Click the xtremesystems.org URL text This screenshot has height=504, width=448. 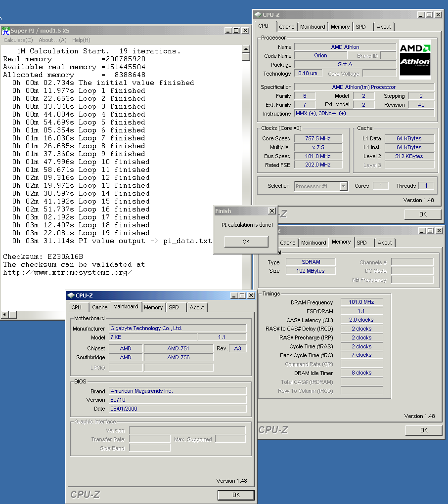67,273
